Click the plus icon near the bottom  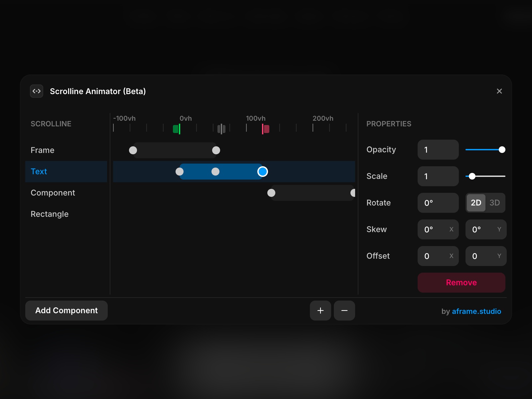pos(320,311)
